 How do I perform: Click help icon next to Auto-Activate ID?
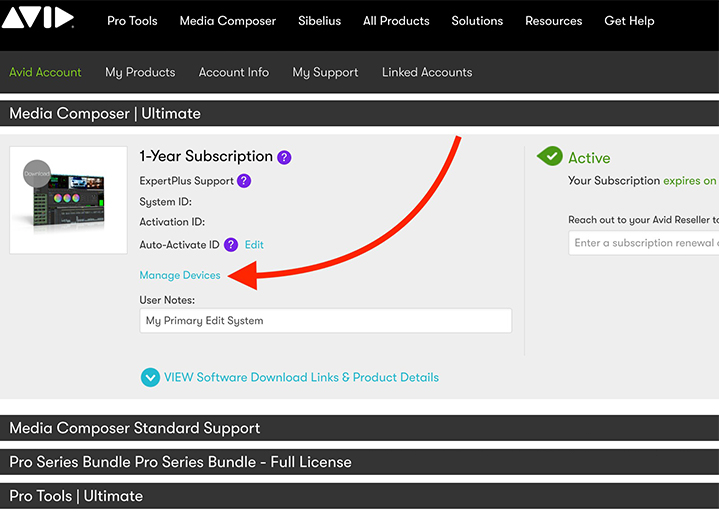click(x=231, y=244)
